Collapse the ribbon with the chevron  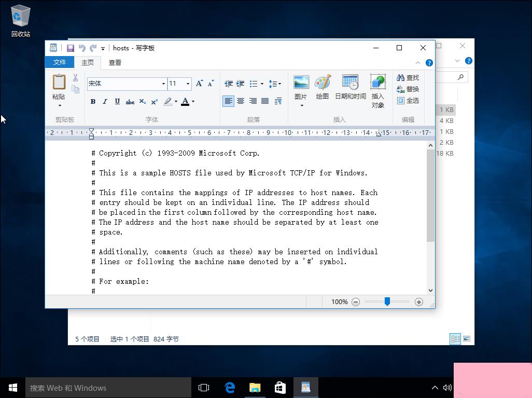417,63
